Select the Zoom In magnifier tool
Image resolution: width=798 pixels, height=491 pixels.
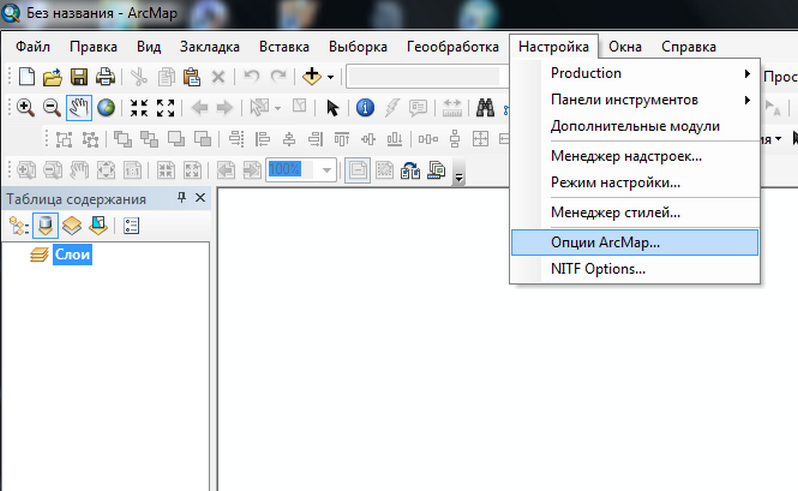(x=25, y=108)
